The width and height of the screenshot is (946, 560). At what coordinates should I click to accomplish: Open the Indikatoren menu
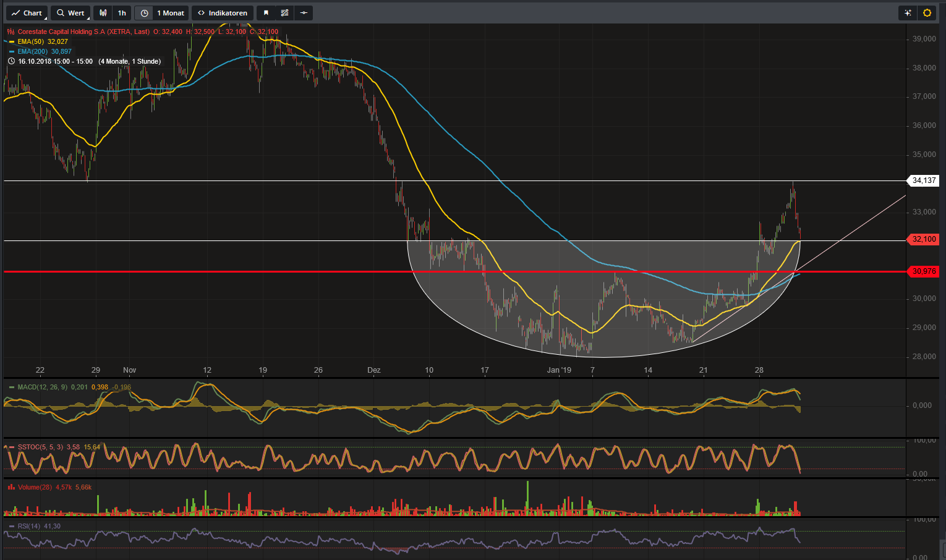tap(222, 12)
